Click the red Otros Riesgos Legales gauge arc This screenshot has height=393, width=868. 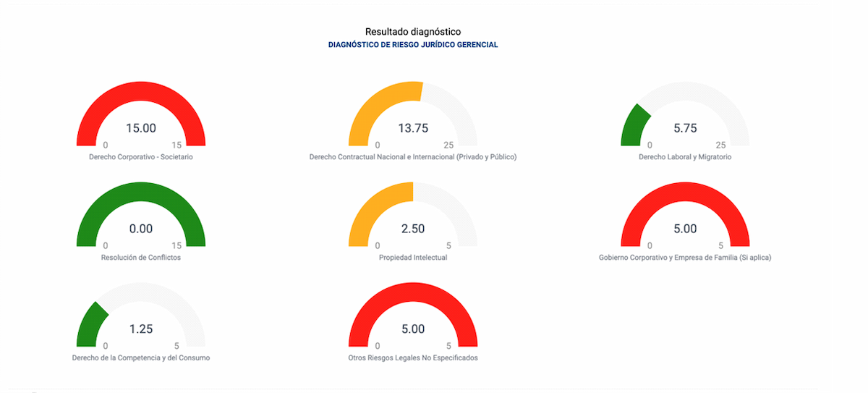pos(413,292)
